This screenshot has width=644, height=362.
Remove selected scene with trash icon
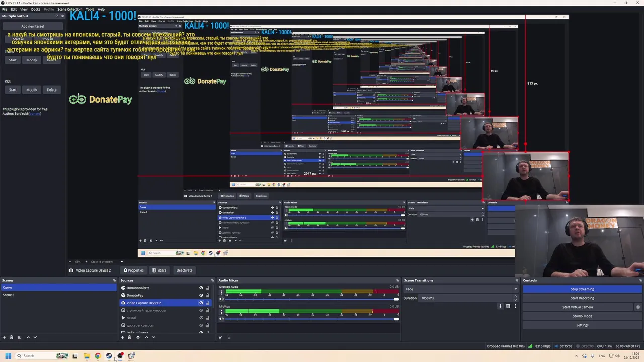coord(12,337)
